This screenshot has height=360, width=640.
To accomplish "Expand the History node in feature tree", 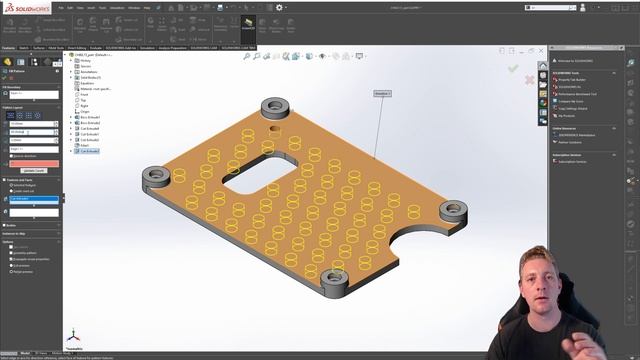I will (71, 60).
